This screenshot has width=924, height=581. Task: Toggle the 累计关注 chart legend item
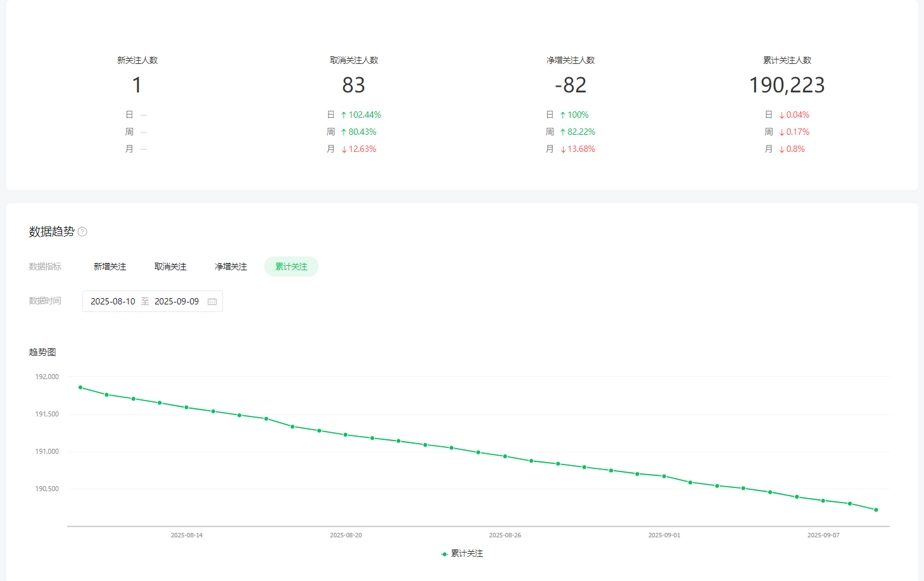click(x=462, y=554)
